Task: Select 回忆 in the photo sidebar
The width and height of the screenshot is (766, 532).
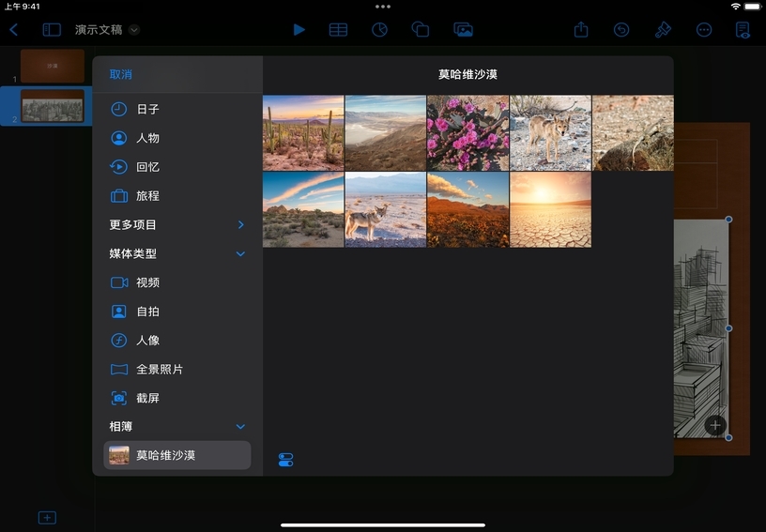Action: point(147,167)
